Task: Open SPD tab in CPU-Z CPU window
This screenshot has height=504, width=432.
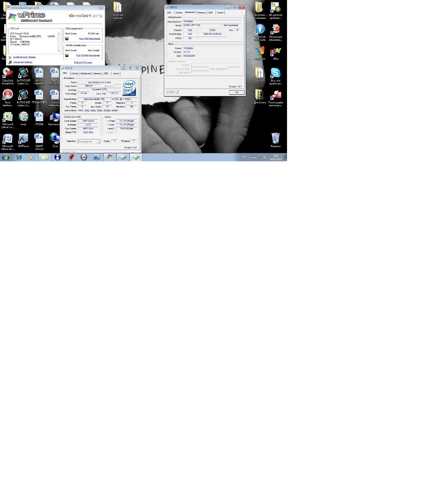Action: 106,73
